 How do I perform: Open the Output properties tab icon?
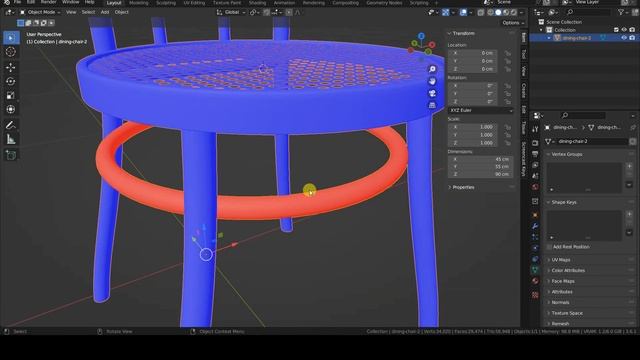coord(535,154)
